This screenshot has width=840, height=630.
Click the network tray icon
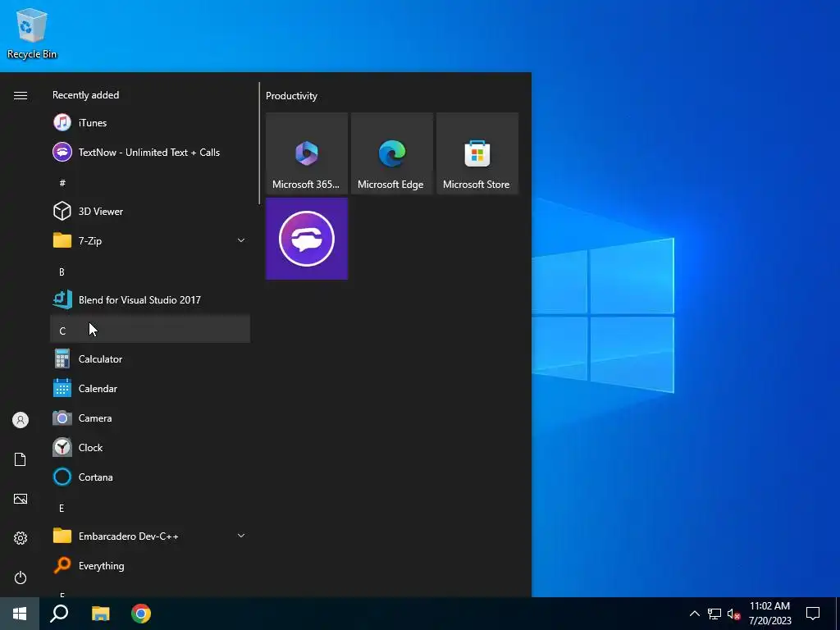(x=714, y=614)
